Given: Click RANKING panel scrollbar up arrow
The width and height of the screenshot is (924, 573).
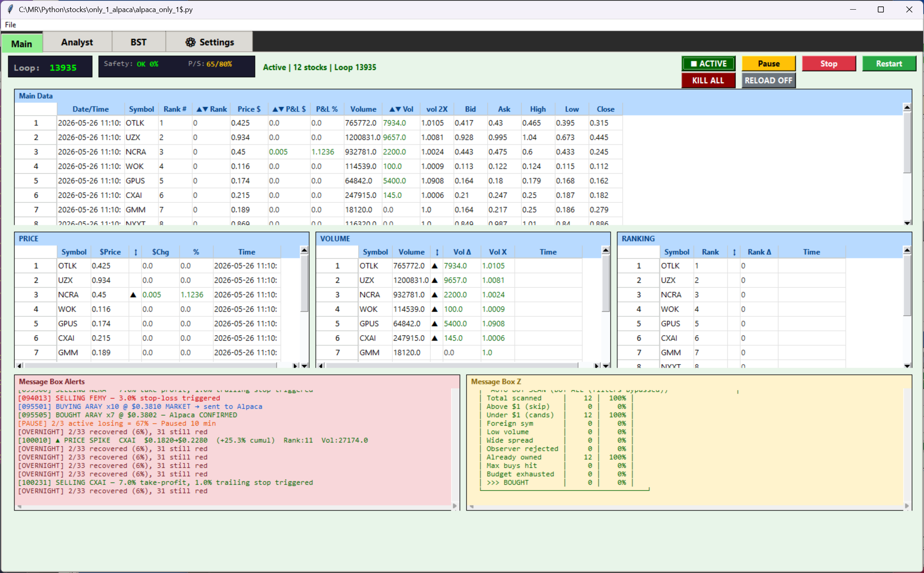Looking at the screenshot, I should pyautogui.click(x=907, y=250).
